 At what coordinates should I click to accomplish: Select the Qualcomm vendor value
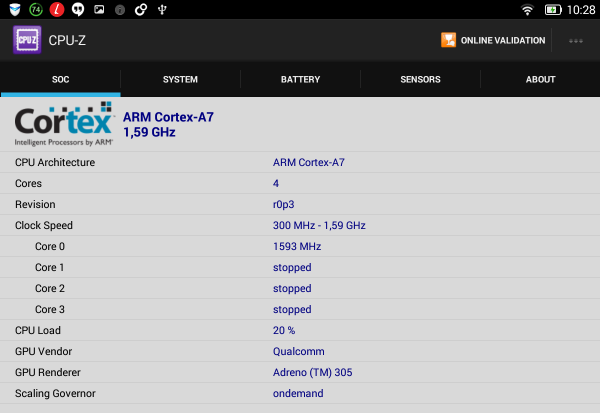click(x=298, y=351)
